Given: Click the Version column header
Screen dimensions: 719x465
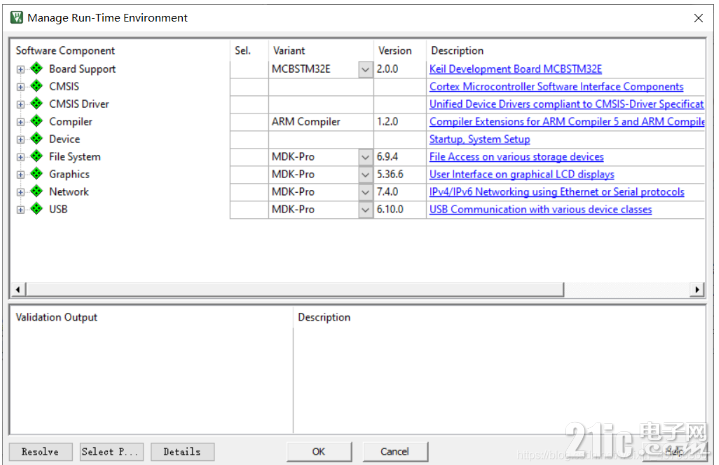Looking at the screenshot, I should tap(395, 50).
